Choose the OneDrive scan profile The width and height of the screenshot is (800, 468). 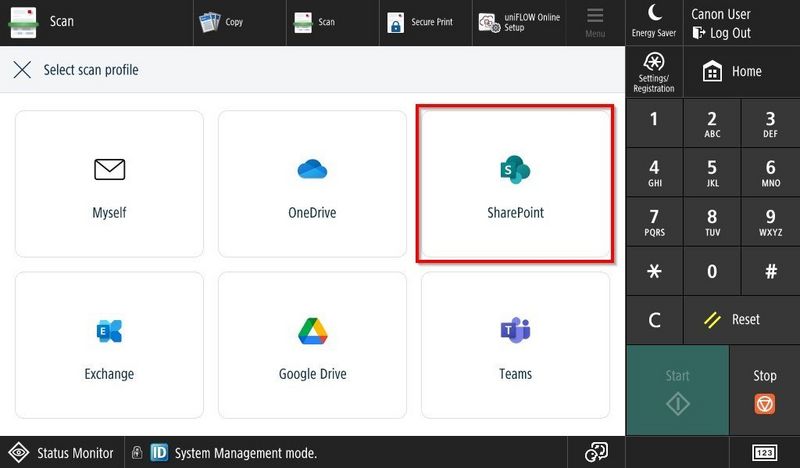tap(312, 185)
